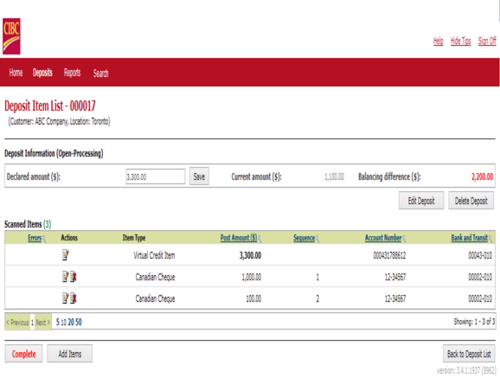
Task: Show 10 items per page
Action: pyautogui.click(x=64, y=322)
